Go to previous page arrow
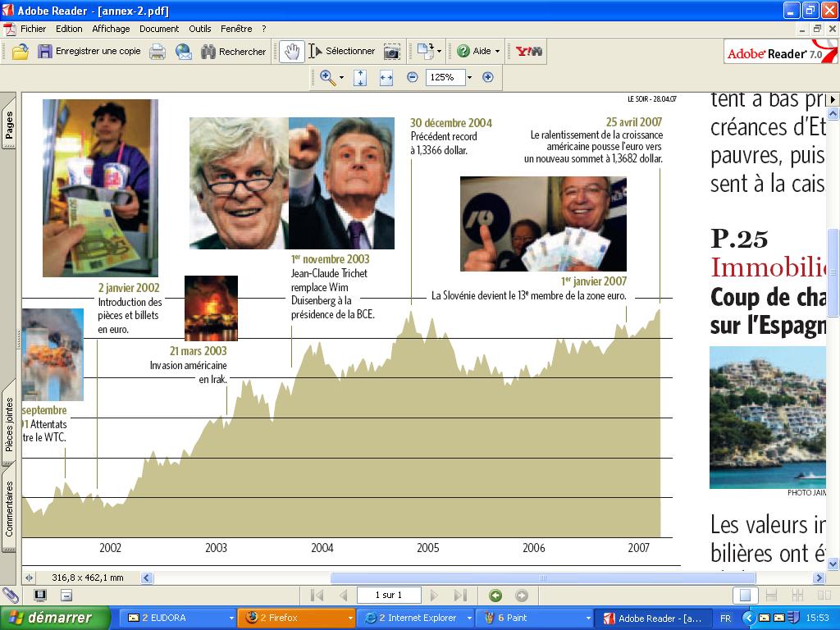 point(344,596)
